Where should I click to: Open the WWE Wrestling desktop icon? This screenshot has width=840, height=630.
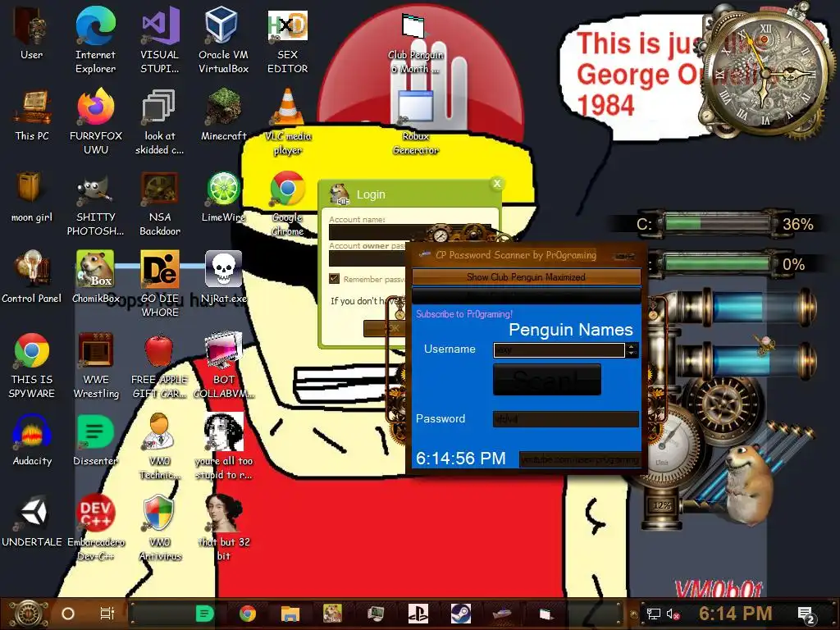96,365
